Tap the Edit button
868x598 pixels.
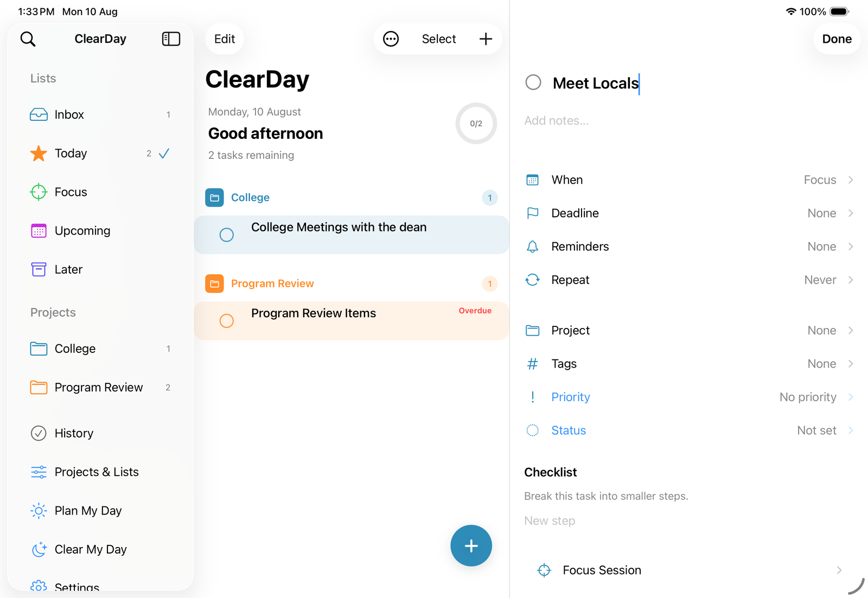[225, 39]
